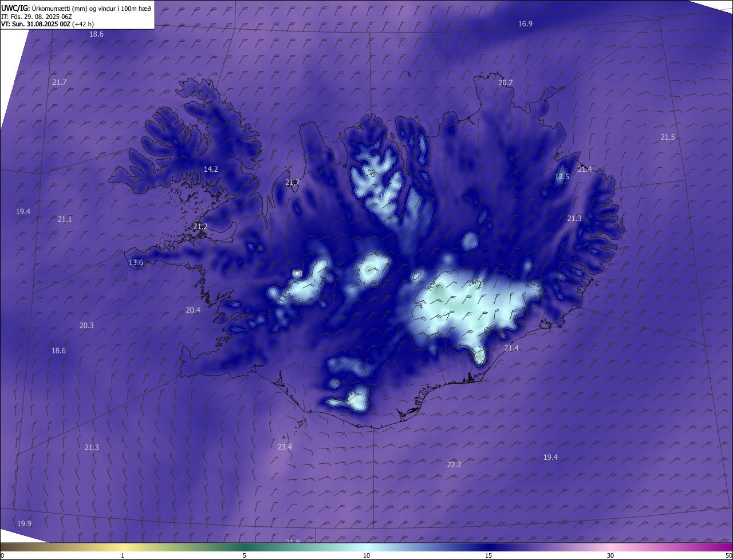Click the 21.2 value label
This screenshot has height=560, width=733.
point(200,227)
